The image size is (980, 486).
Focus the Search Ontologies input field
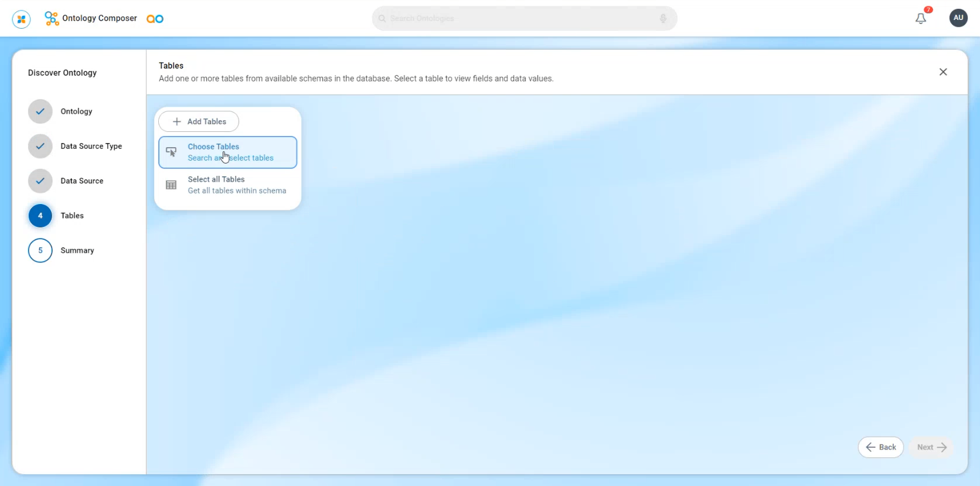(522, 19)
